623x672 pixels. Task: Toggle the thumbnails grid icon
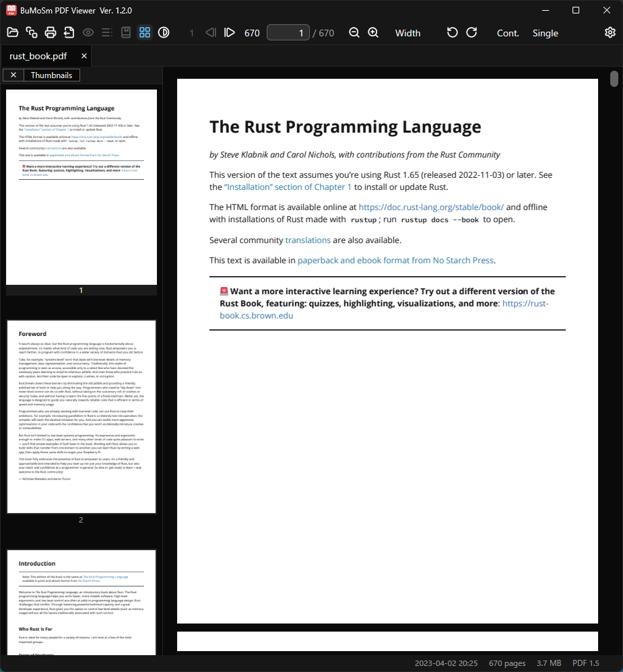(145, 32)
